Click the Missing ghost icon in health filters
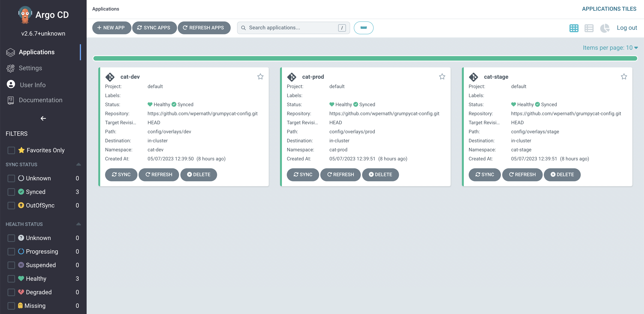The width and height of the screenshot is (644, 314). click(x=21, y=306)
